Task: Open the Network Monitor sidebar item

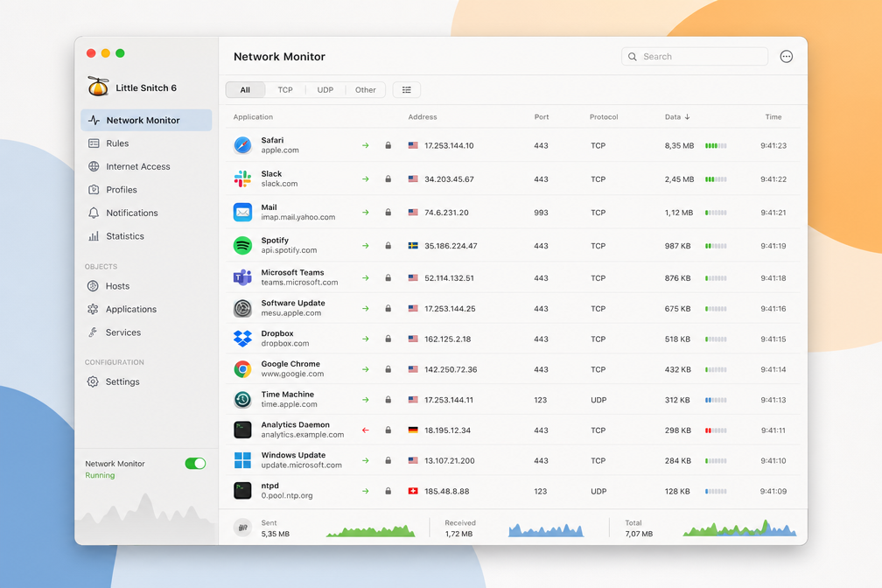Action: click(x=146, y=120)
